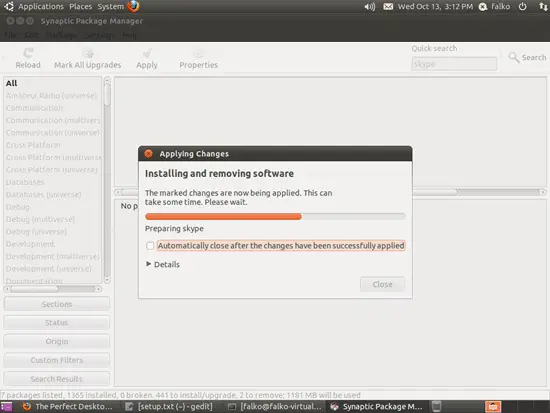This screenshot has width=550, height=413.
Task: Click the show desktop icon in bottom panel
Action: pyautogui.click(x=6, y=407)
